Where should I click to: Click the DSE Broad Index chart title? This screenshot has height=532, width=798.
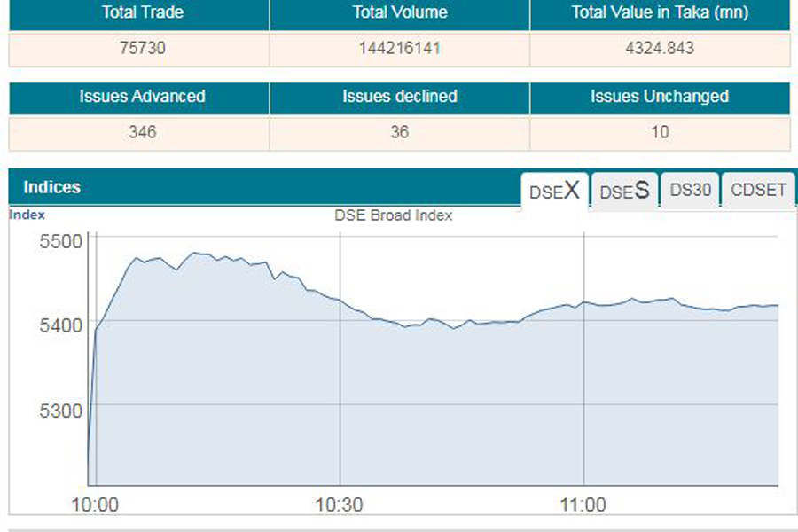click(x=393, y=215)
